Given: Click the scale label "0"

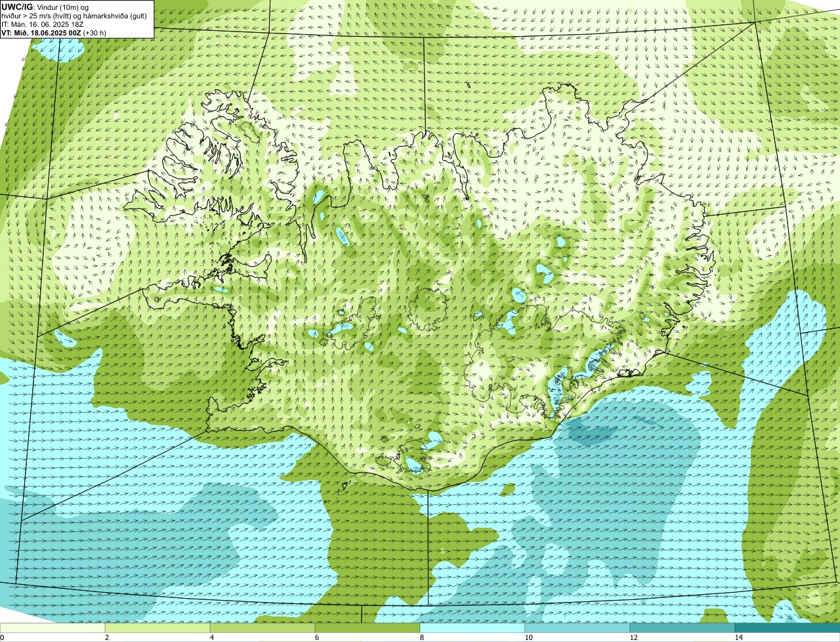Looking at the screenshot, I should 2,637.
